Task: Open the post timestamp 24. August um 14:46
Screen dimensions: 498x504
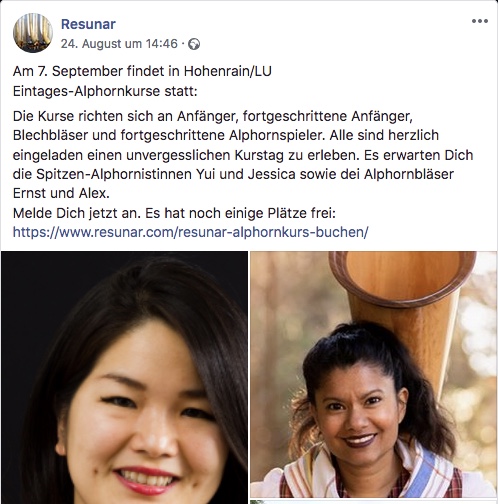Action: (119, 44)
